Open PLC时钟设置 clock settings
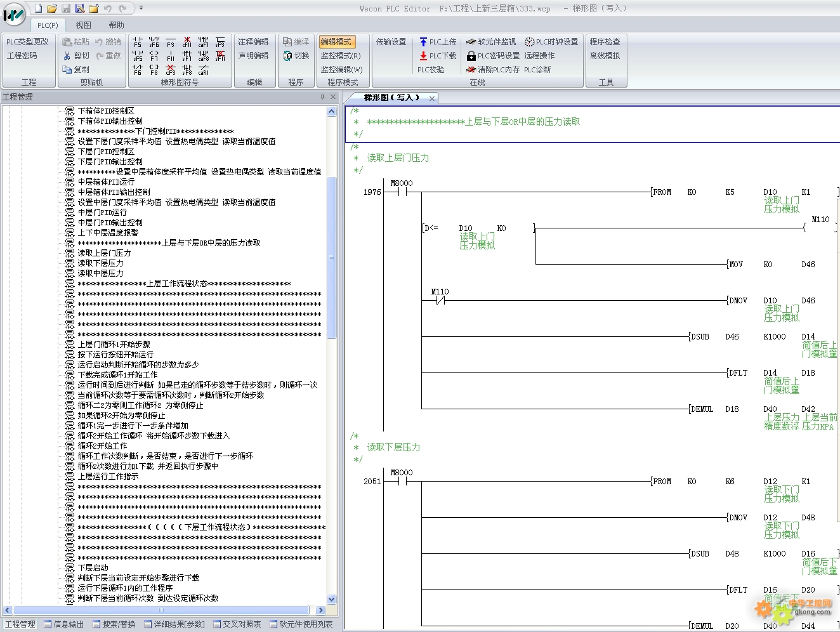This screenshot has height=632, width=840. pyautogui.click(x=551, y=42)
